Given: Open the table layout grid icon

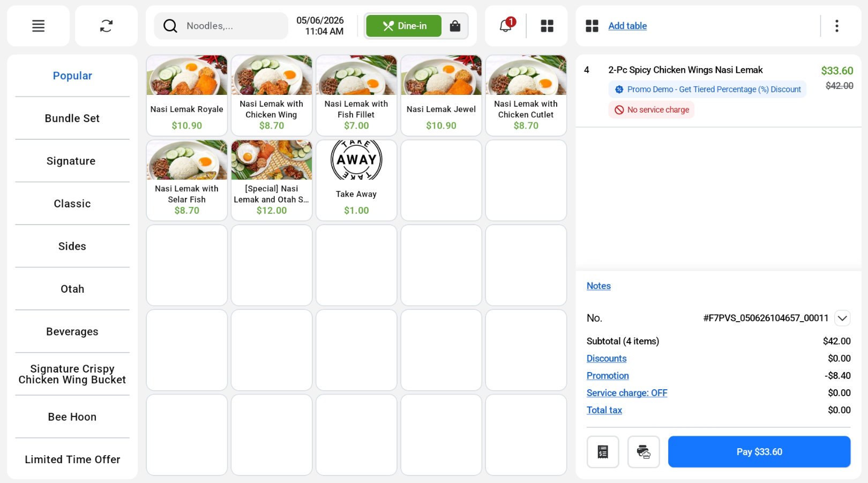Looking at the screenshot, I should click(547, 26).
